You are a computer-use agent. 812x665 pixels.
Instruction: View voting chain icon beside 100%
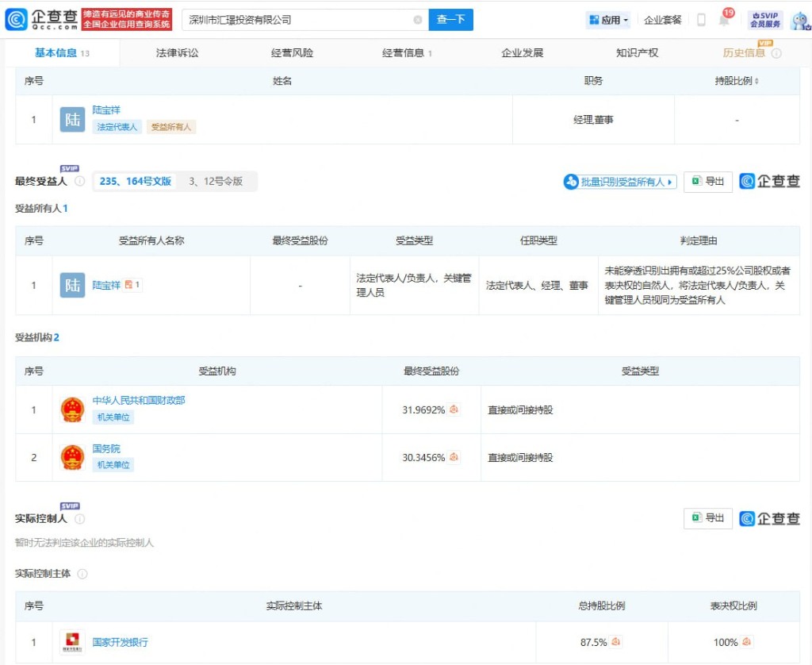(746, 642)
